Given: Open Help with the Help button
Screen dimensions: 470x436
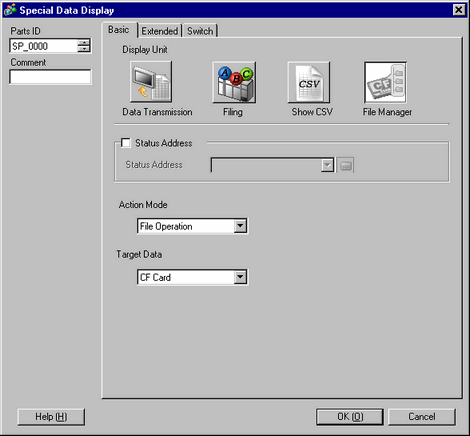Looking at the screenshot, I should [51, 417].
